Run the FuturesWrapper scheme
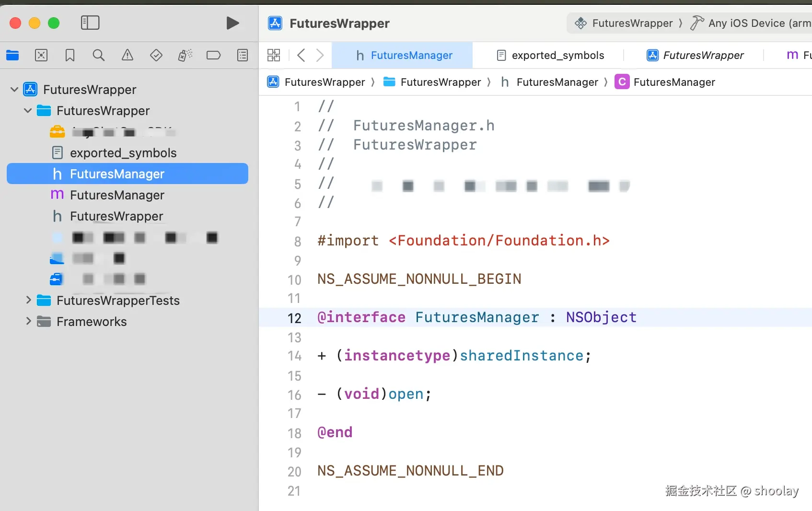 [x=232, y=23]
